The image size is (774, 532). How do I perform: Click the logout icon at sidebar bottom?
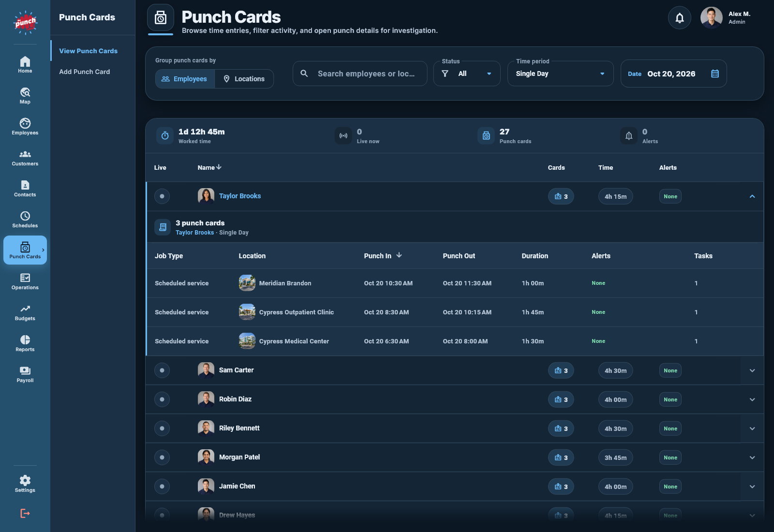[25, 513]
